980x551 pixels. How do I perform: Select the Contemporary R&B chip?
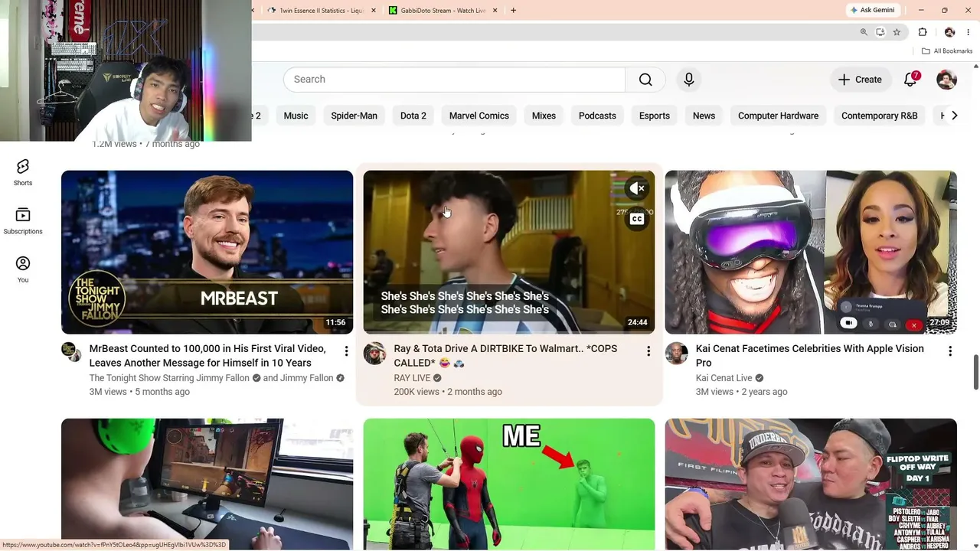(879, 116)
